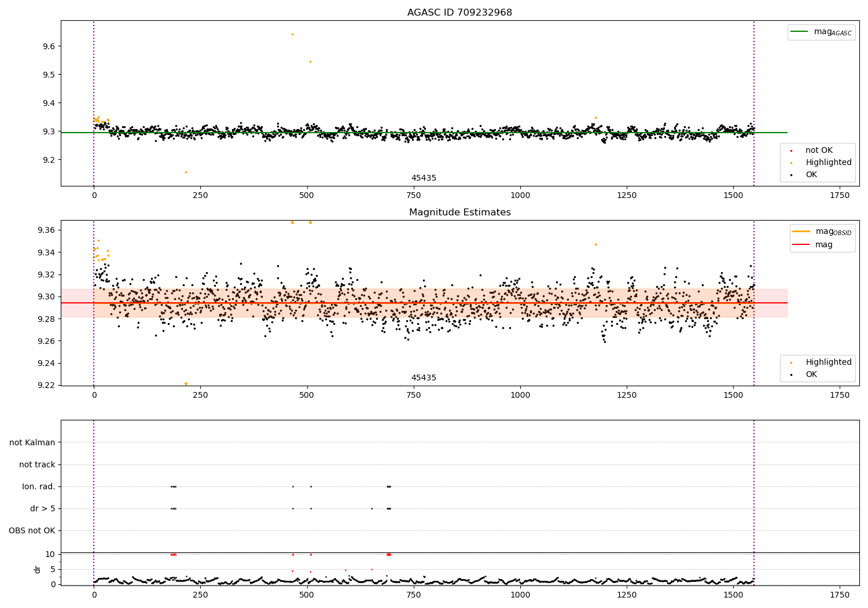Click the '9.34' y-axis tick in the middle plot
The image size is (868, 608).
point(46,252)
